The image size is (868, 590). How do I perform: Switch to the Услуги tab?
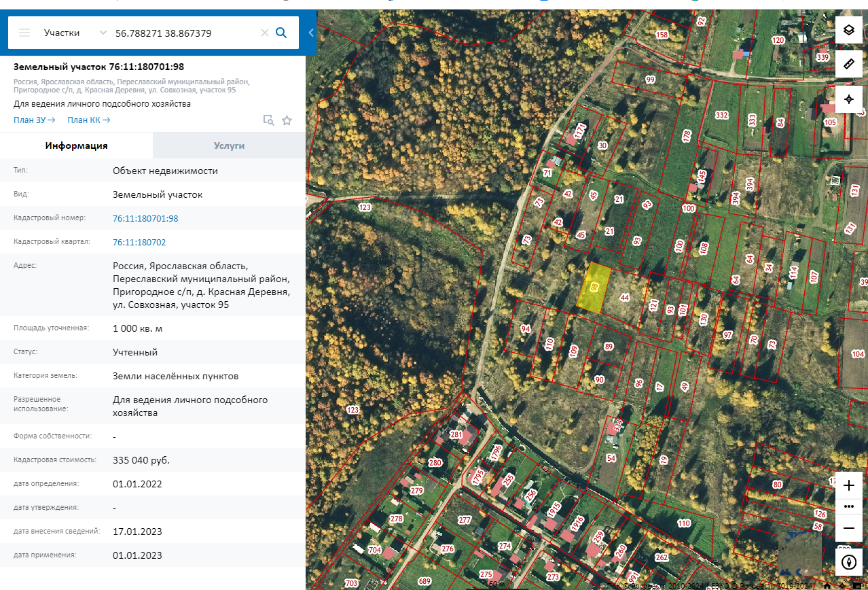pyautogui.click(x=230, y=145)
